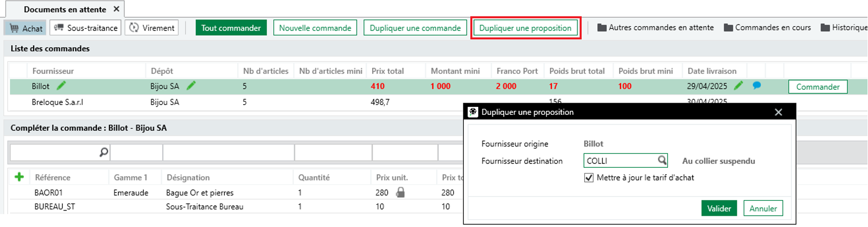Select the BAOR01 reference cell

pyautogui.click(x=49, y=192)
